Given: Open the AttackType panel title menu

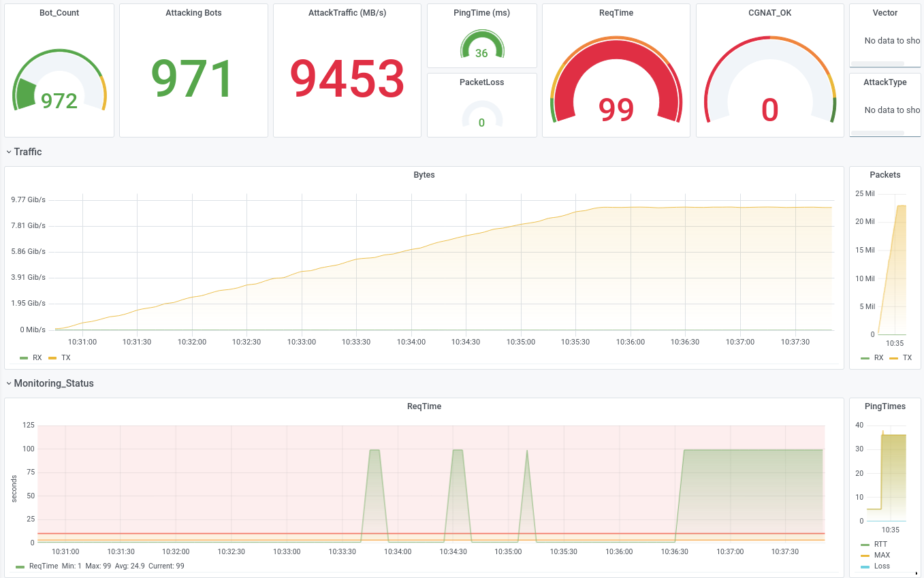Looking at the screenshot, I should point(885,82).
